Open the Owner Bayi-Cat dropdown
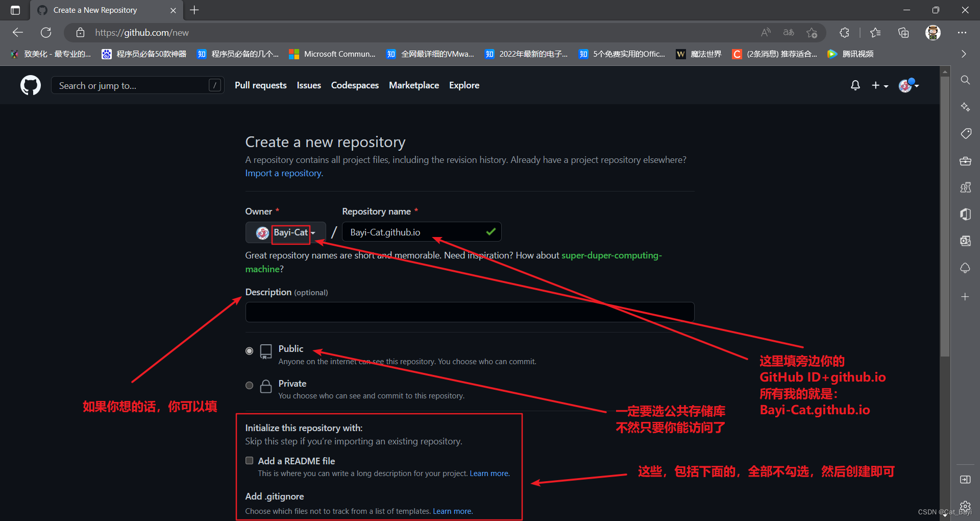This screenshot has width=980, height=521. click(286, 232)
